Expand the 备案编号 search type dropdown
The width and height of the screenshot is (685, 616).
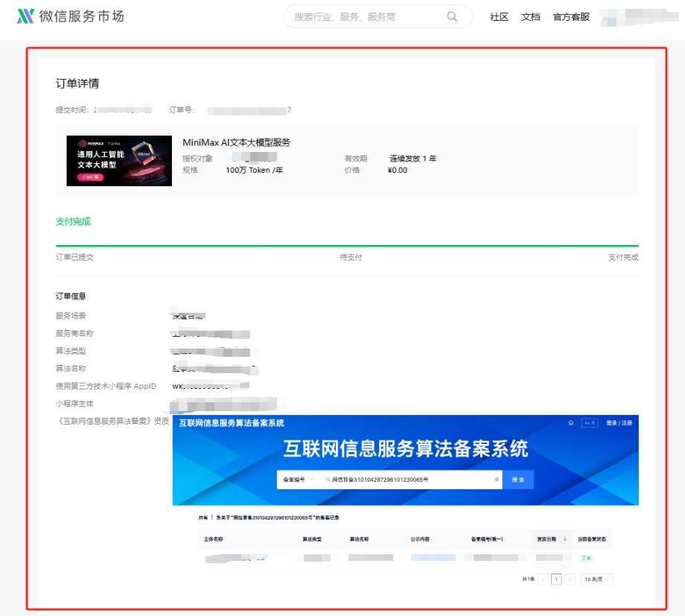coord(299,480)
